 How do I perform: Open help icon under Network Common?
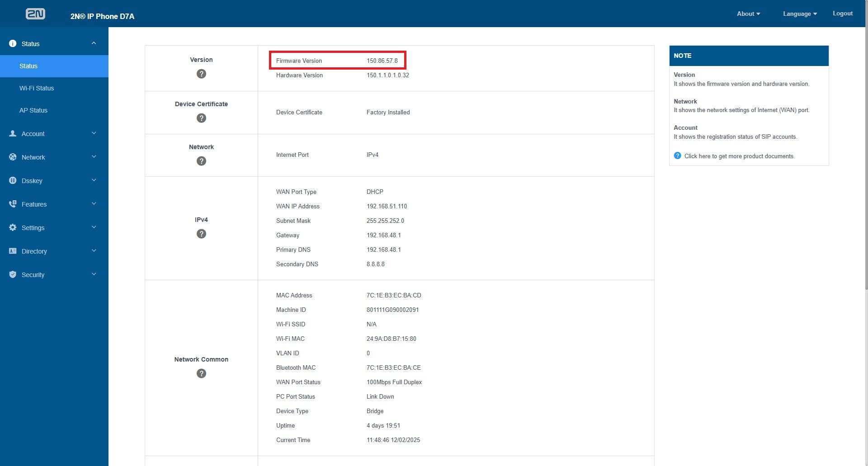coord(201,373)
